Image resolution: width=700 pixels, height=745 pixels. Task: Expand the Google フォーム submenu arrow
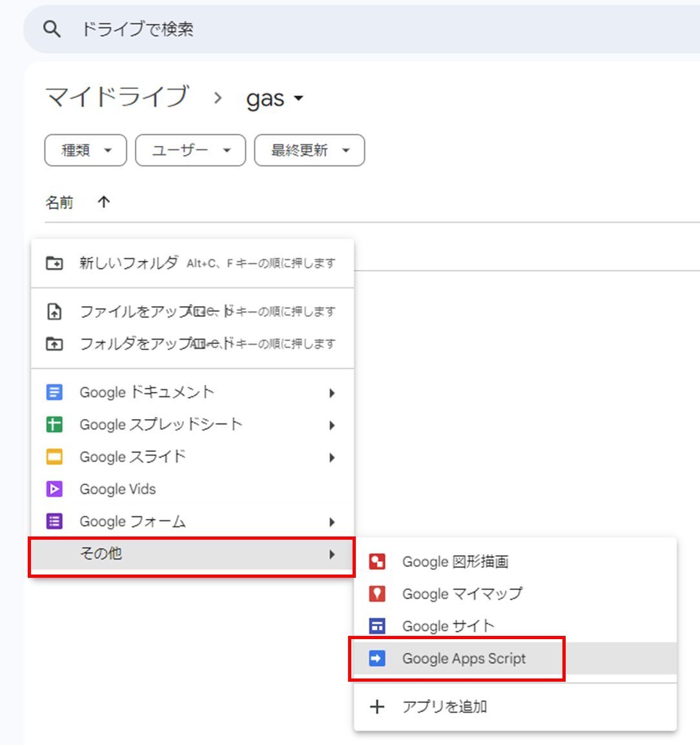point(332,522)
